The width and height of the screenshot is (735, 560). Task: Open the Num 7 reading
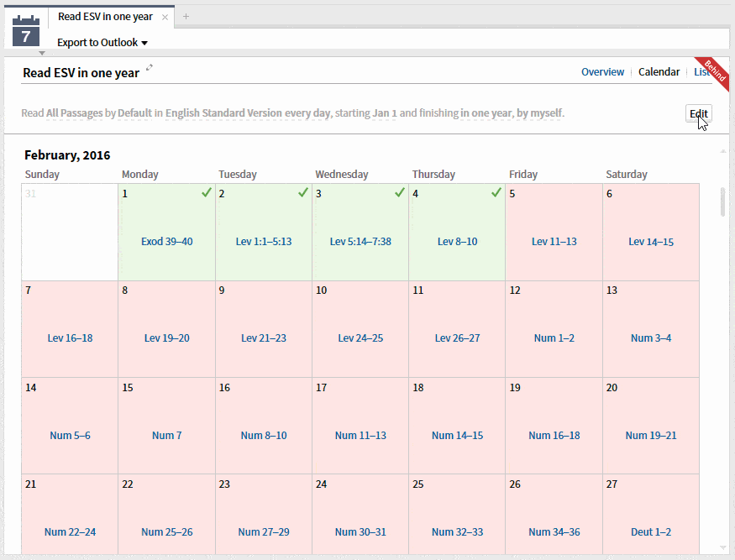point(167,436)
